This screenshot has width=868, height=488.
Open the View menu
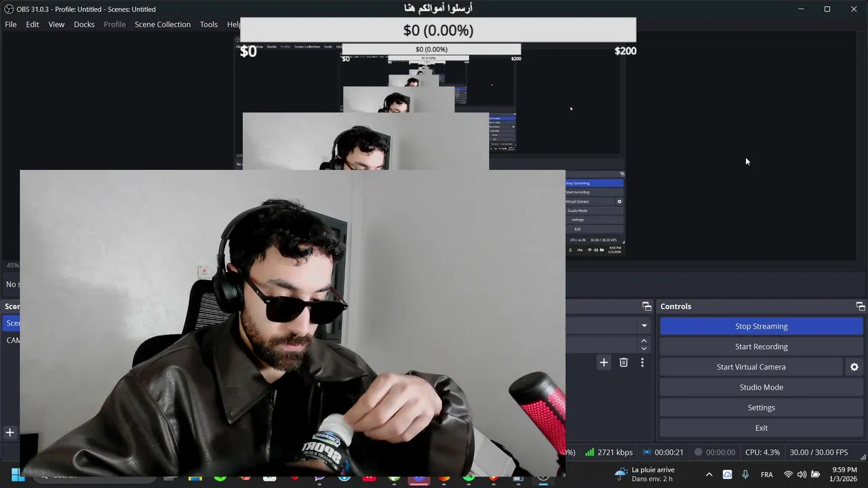(x=56, y=24)
